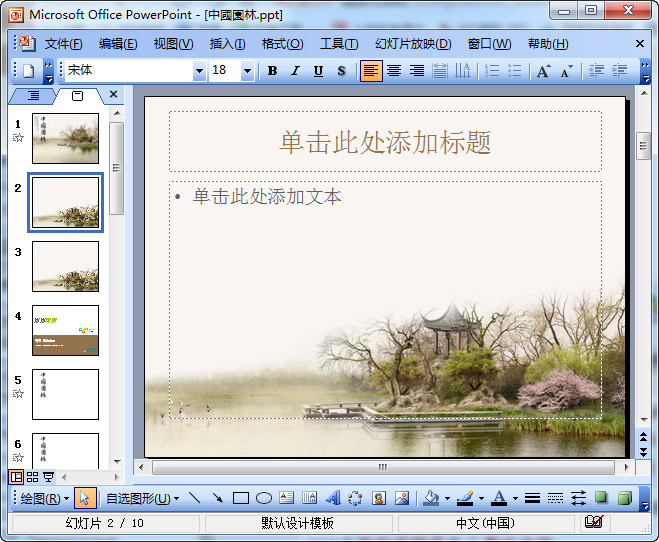
Task: Open the 幻灯片放映(D) menu
Action: point(413,44)
